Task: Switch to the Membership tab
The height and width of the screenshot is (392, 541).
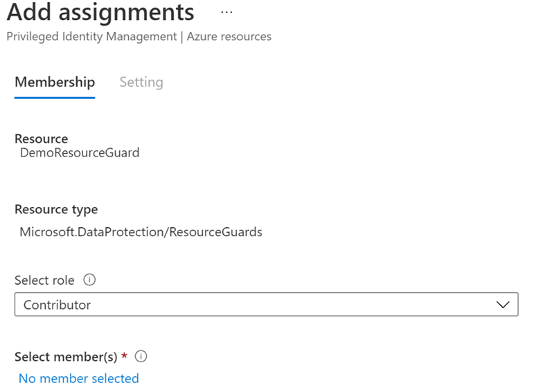Action: coord(55,82)
